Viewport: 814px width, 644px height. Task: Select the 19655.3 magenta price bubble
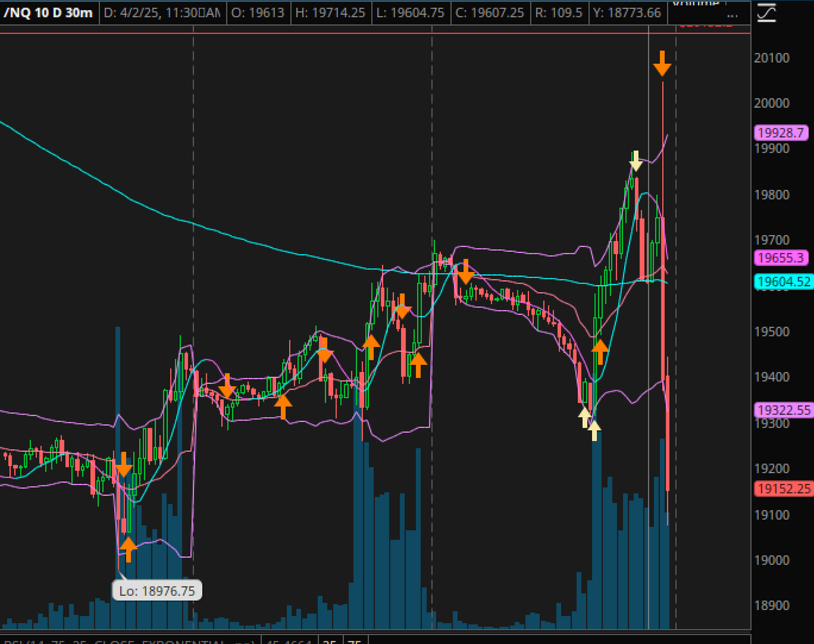[x=781, y=258]
